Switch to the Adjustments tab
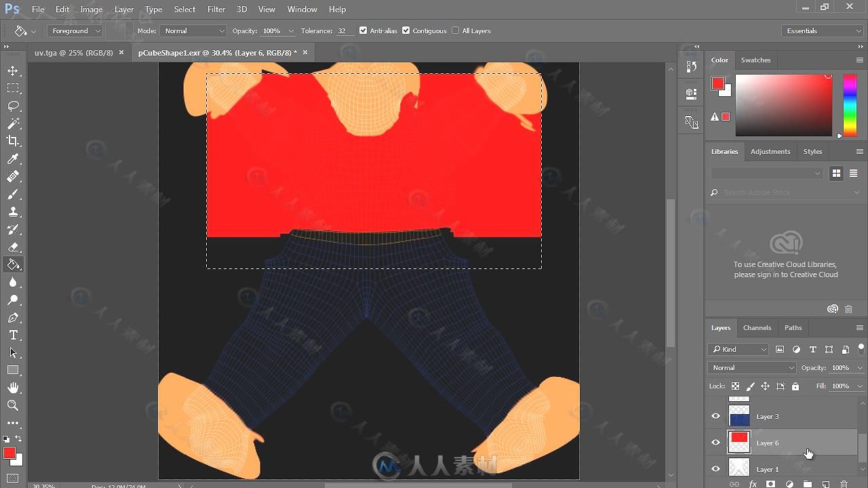 (770, 152)
